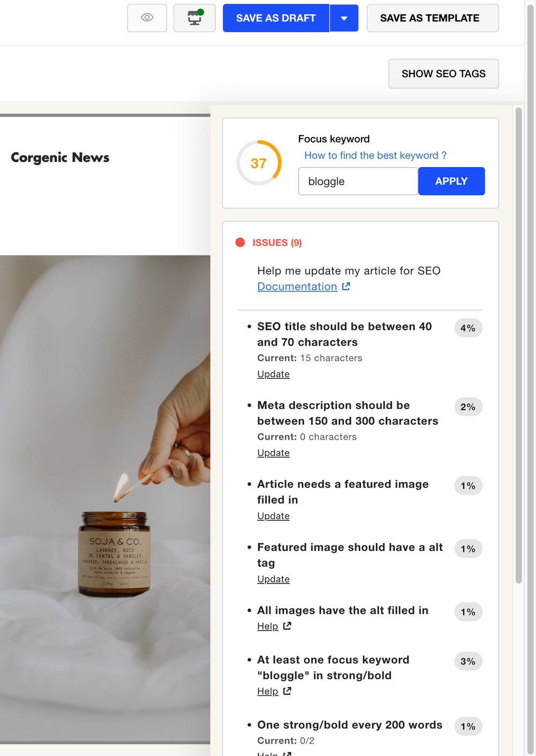Click the focus keyword input field
The image size is (536, 756).
point(358,182)
